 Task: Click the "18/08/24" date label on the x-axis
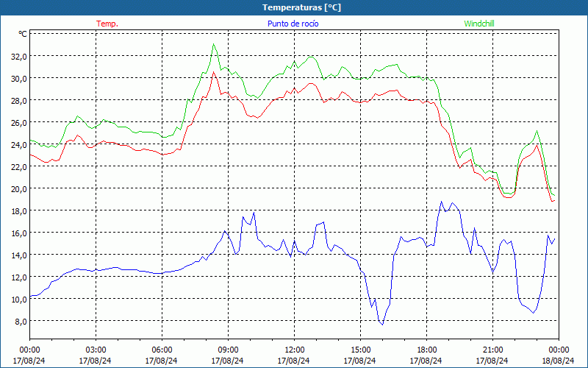pyautogui.click(x=559, y=361)
